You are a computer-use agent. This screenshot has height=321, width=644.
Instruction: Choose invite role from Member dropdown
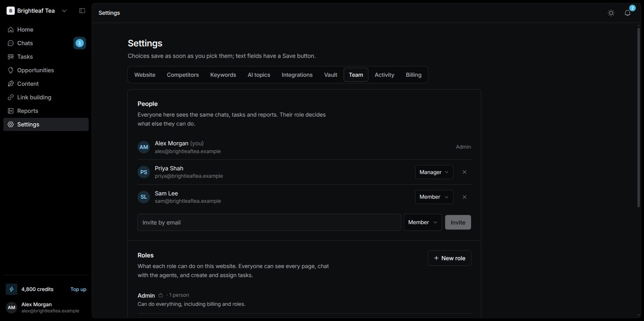[423, 222]
